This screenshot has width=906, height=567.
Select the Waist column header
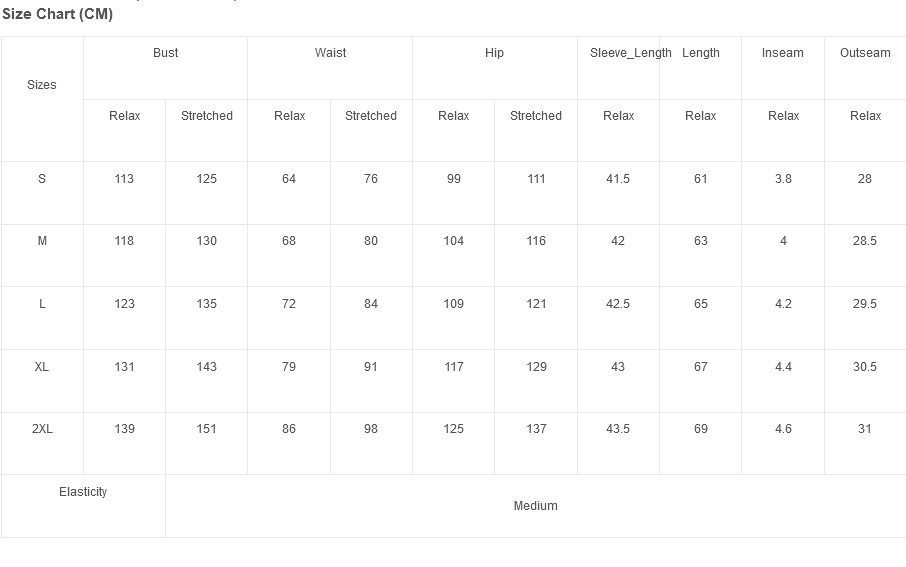[x=330, y=53]
